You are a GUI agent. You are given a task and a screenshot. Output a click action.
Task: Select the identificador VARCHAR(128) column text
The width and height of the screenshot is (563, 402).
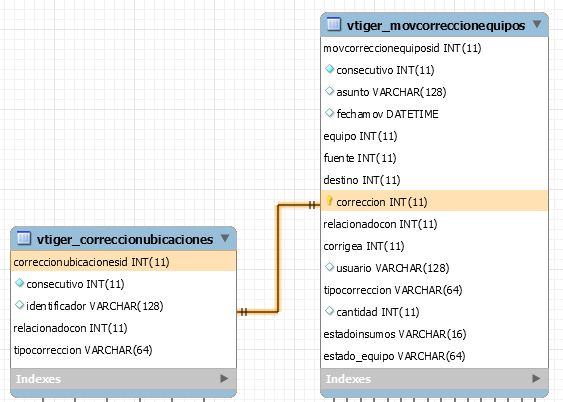95,306
